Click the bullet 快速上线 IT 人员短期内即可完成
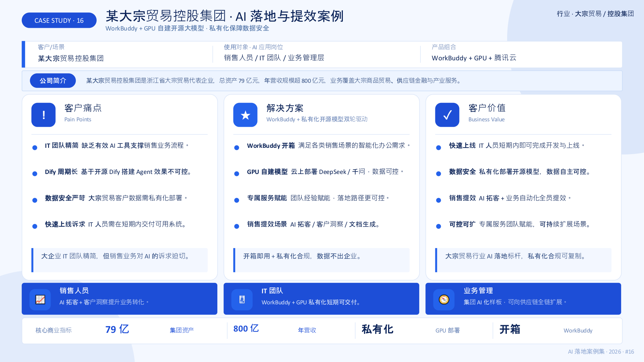Viewport: 644px width, 362px height. [517, 145]
